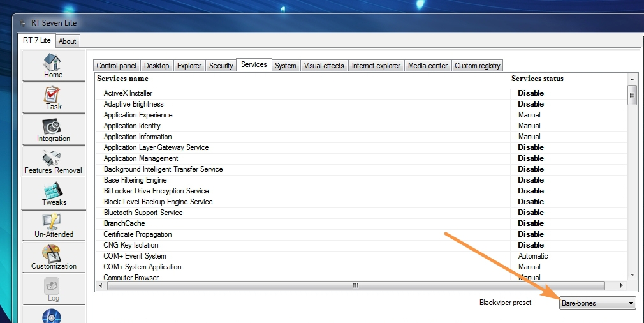Screen dimensions: 644x323
Task: Select the Services tab
Action: tap(254, 64)
